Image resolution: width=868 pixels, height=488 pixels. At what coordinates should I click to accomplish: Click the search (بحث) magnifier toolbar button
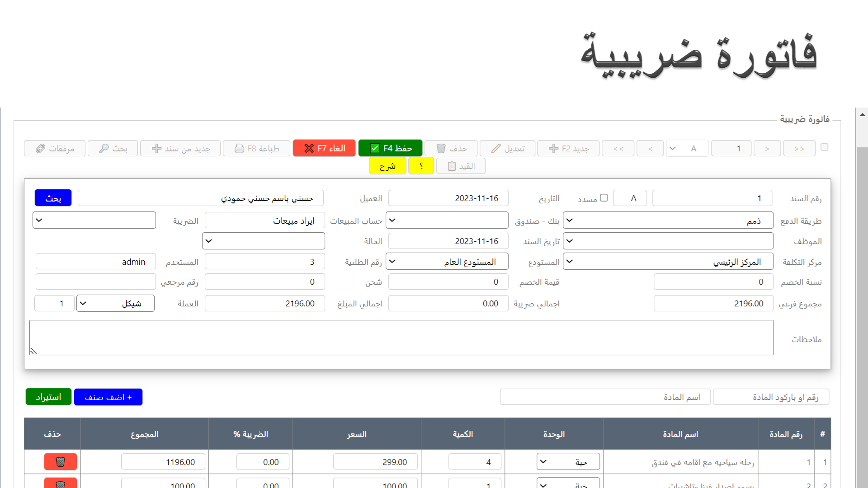point(113,148)
